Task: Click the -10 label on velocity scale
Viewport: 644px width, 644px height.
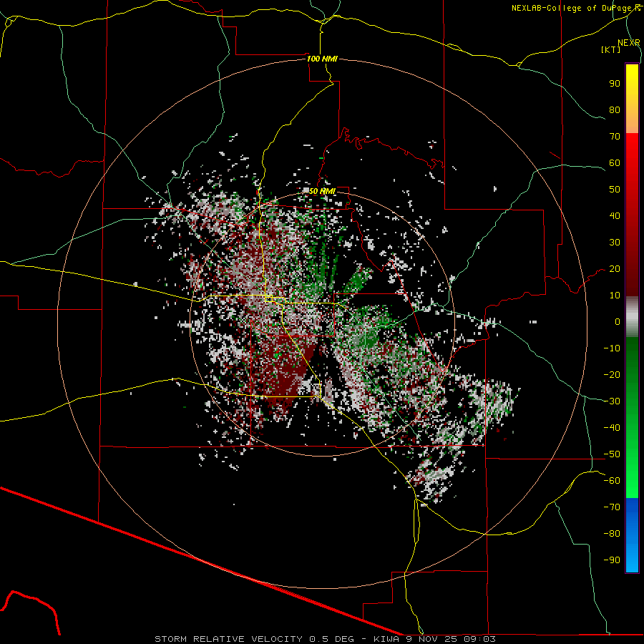Action: coord(612,348)
